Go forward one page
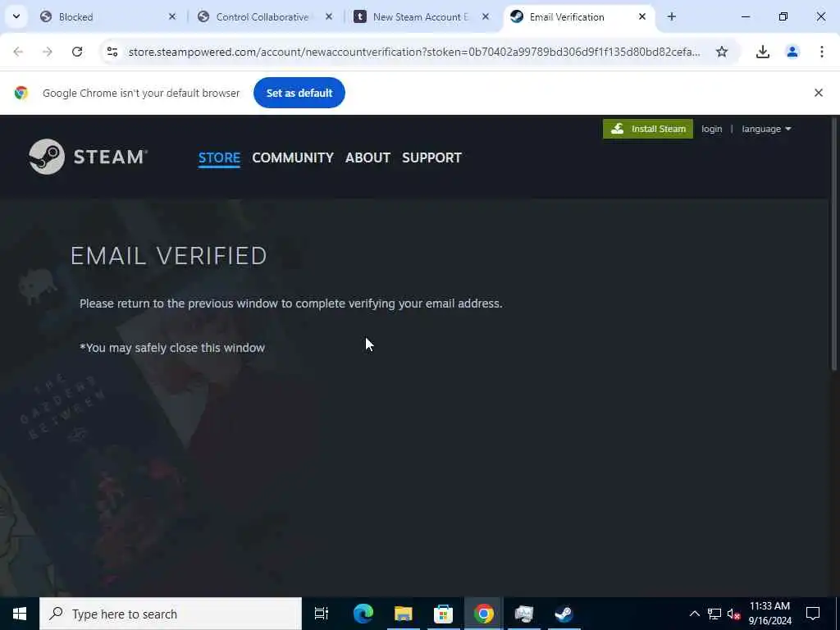Viewport: 840px width, 630px height. click(48, 52)
